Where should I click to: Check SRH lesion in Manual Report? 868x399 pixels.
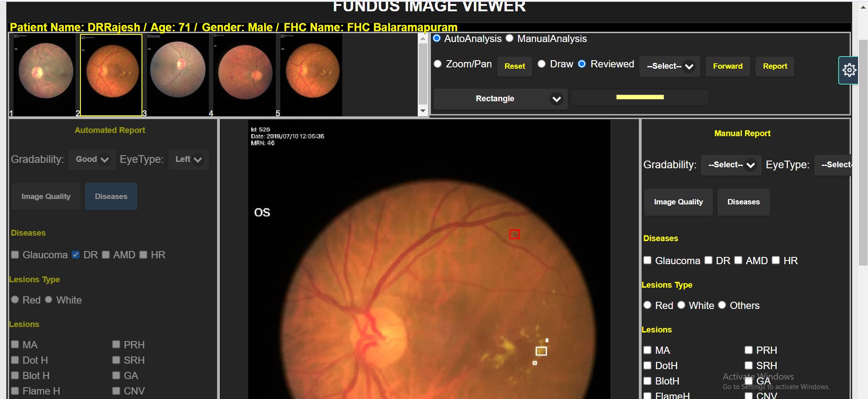click(749, 366)
